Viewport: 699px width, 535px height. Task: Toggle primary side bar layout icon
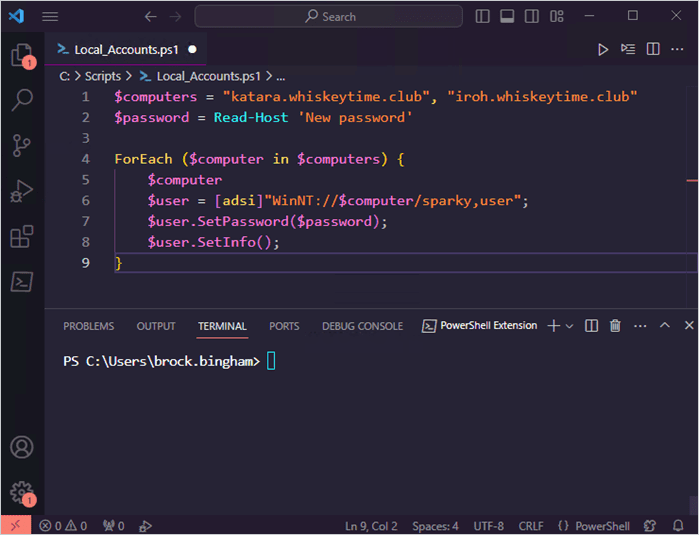point(482,16)
